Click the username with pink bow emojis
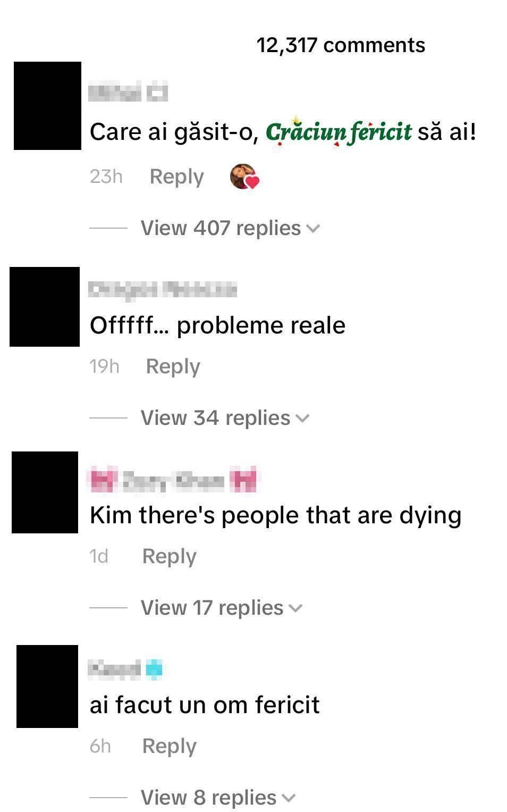Image resolution: width=507 pixels, height=812 pixels. pyautogui.click(x=173, y=480)
